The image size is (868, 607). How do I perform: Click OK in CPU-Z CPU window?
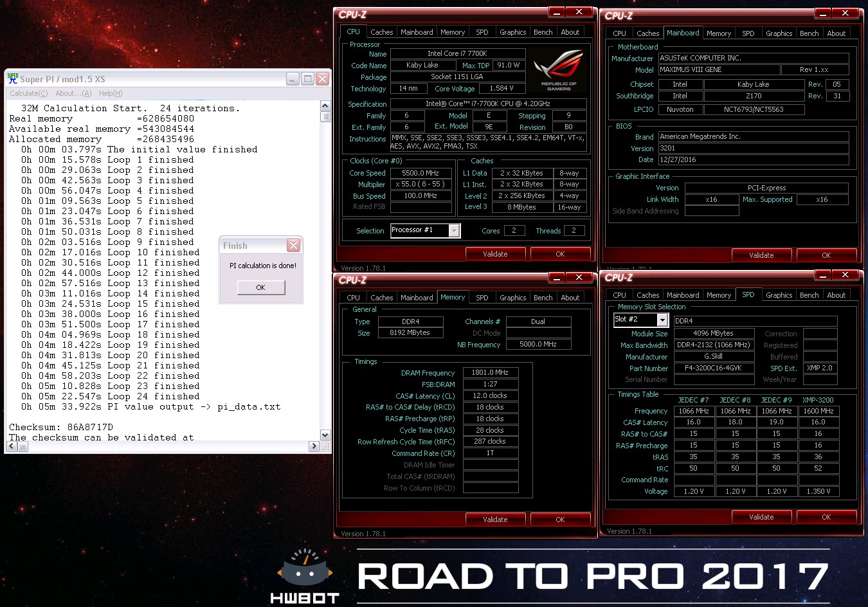pos(560,254)
